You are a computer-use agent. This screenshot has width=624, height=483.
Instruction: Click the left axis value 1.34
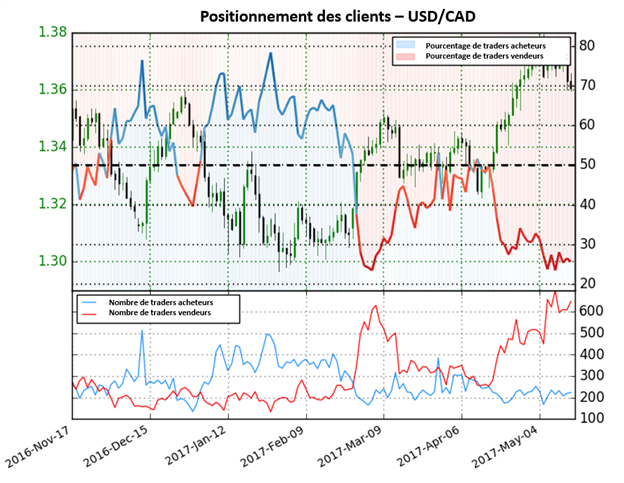pyautogui.click(x=53, y=147)
